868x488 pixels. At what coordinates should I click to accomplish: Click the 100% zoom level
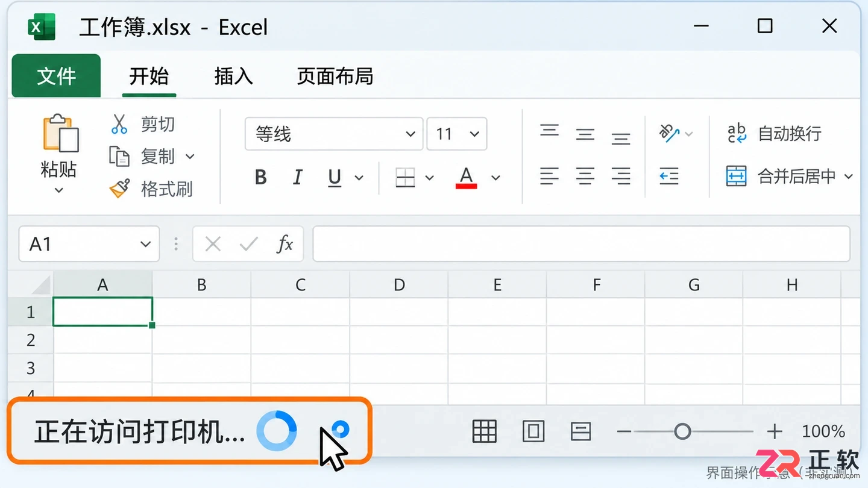pyautogui.click(x=823, y=431)
